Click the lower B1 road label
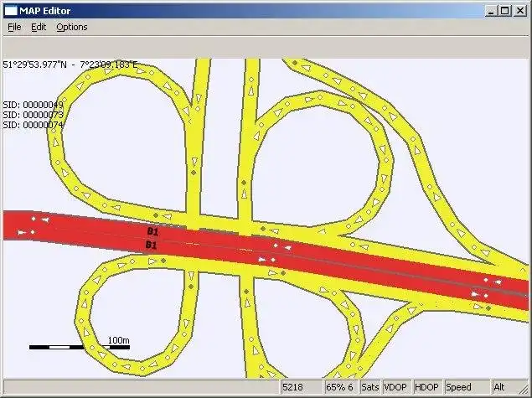The height and width of the screenshot is (398, 532). (x=152, y=245)
